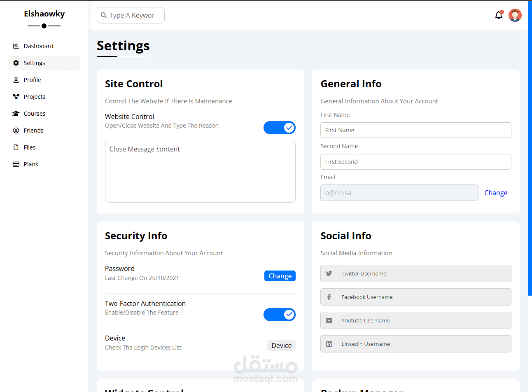Go to Plans in sidebar
Image resolution: width=532 pixels, height=392 pixels.
pos(44,164)
